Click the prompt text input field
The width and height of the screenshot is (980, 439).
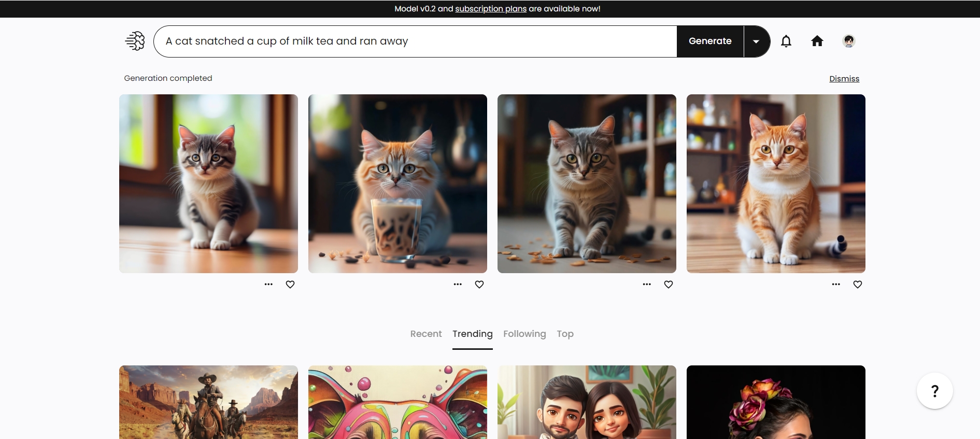point(415,41)
